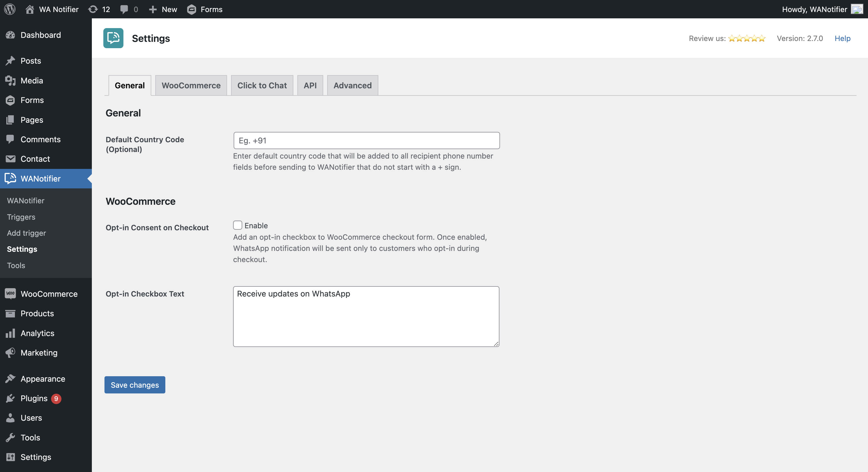Click the WANotifier chat icon in sidebar
868x472 pixels.
pyautogui.click(x=10, y=178)
